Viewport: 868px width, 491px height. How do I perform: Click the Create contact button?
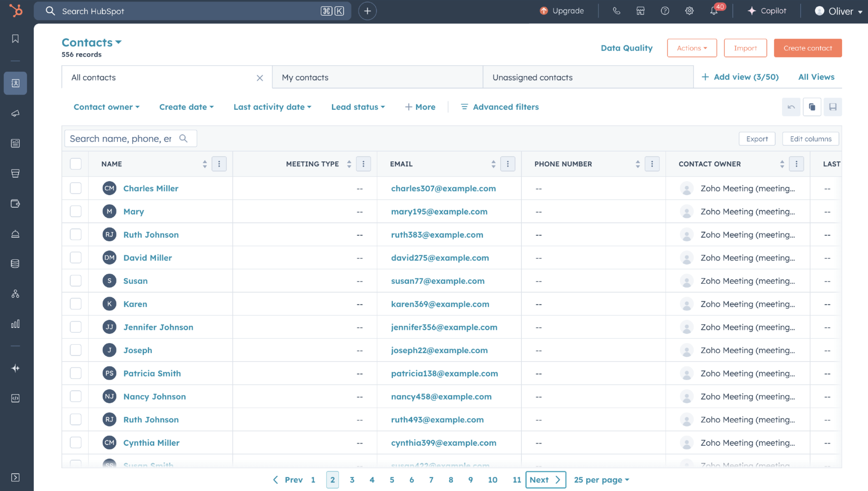pyautogui.click(x=807, y=48)
